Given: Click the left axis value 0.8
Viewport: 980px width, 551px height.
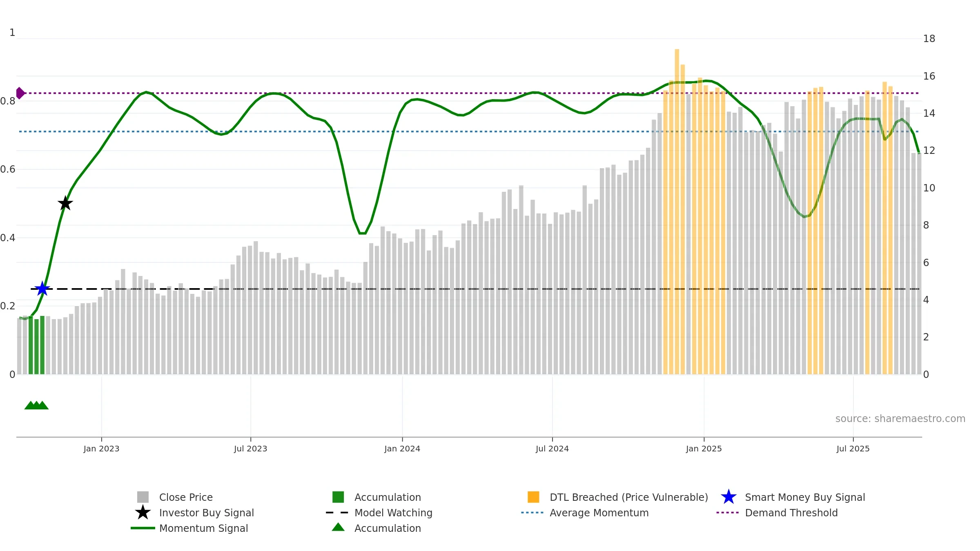Looking at the screenshot, I should click(x=8, y=101).
